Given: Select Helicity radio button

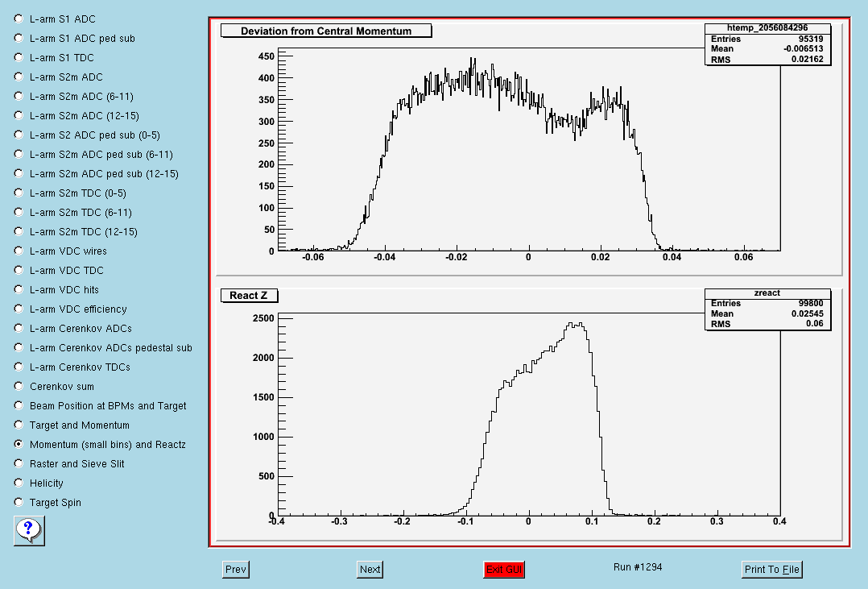Looking at the screenshot, I should (19, 483).
